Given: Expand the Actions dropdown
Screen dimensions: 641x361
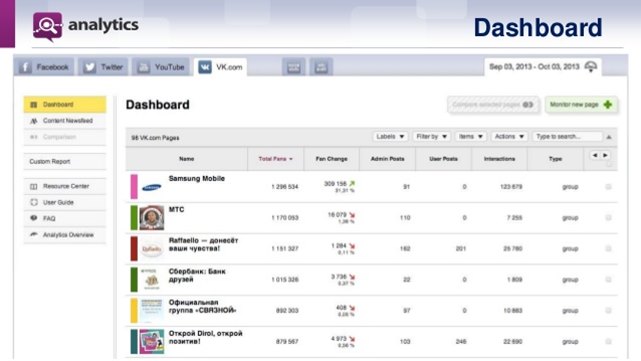Looking at the screenshot, I should tap(509, 137).
